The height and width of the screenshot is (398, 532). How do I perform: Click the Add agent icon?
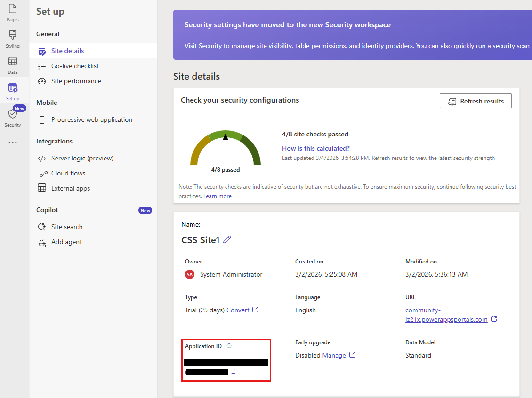pos(42,242)
